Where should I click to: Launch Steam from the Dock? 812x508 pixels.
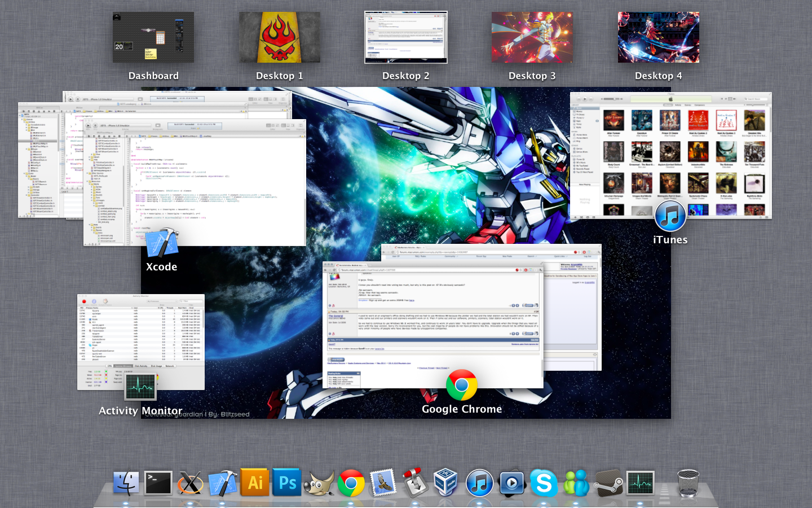[x=609, y=484]
